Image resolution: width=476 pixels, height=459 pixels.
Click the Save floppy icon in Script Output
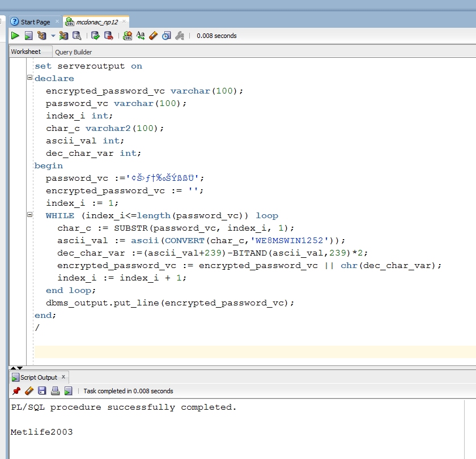(x=42, y=390)
